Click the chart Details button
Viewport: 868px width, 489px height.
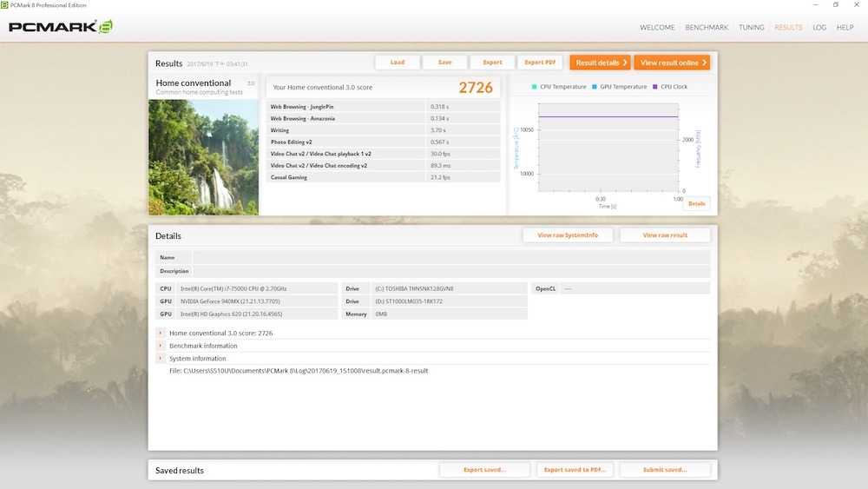(696, 203)
